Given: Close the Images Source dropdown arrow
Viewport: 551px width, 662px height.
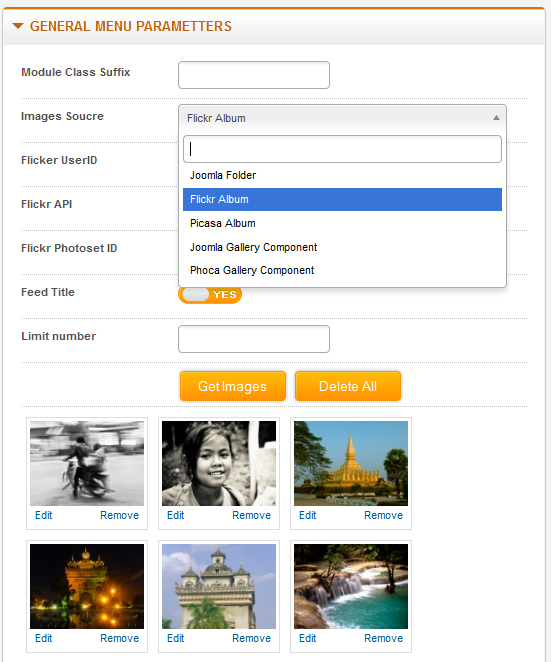Looking at the screenshot, I should click(x=496, y=118).
